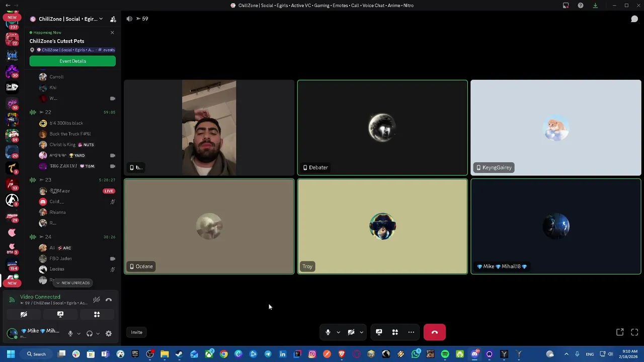
Task: Focus the live camera video of bearded man
Action: pyautogui.click(x=209, y=128)
